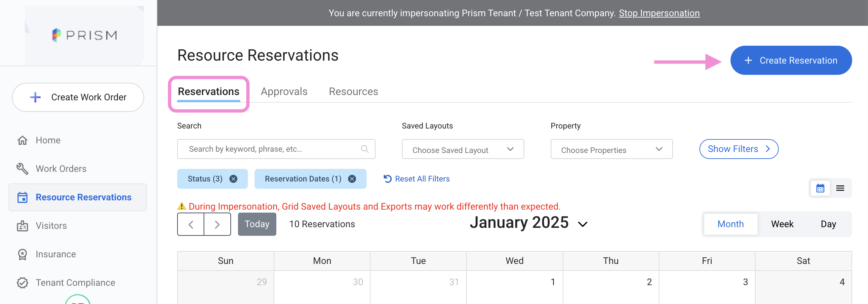Screen dimensions: 868x304
Task: Click the Create Reservation button
Action: pyautogui.click(x=791, y=60)
